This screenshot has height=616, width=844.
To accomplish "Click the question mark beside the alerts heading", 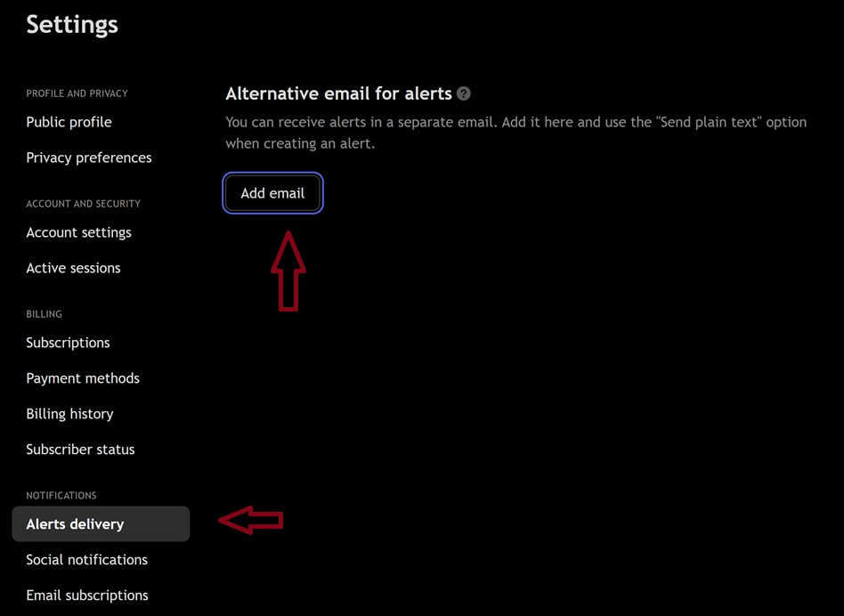I will click(x=464, y=93).
